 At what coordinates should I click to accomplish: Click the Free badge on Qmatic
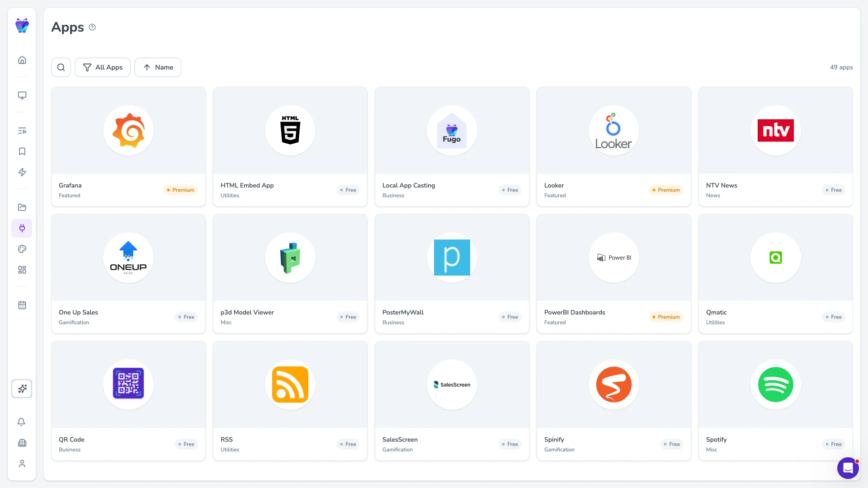(834, 317)
